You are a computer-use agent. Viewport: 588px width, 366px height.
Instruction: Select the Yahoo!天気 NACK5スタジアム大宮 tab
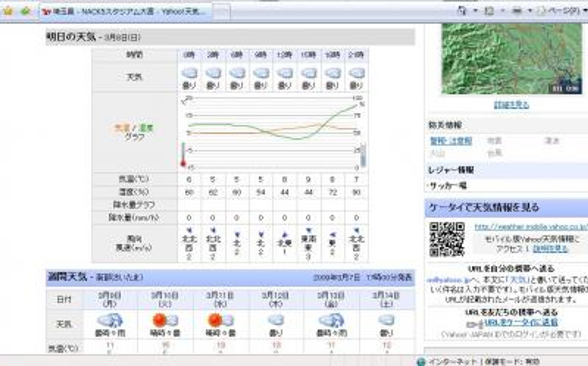click(125, 12)
